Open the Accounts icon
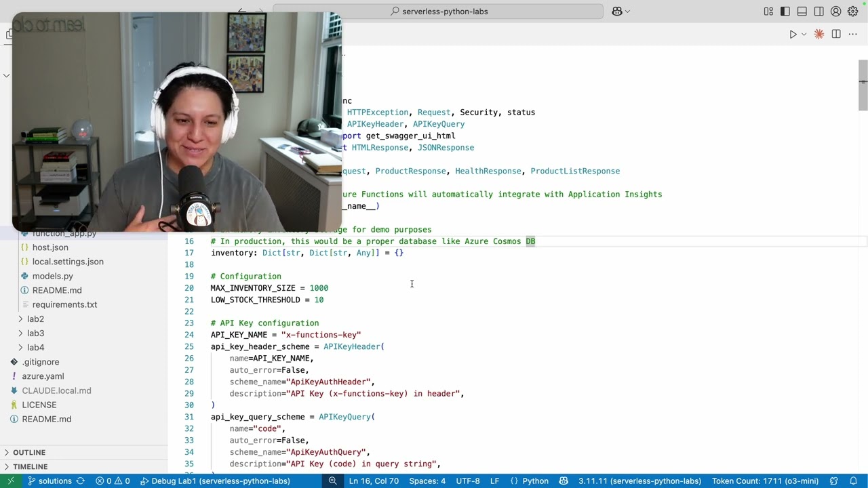Viewport: 868px width, 488px height. pos(836,12)
